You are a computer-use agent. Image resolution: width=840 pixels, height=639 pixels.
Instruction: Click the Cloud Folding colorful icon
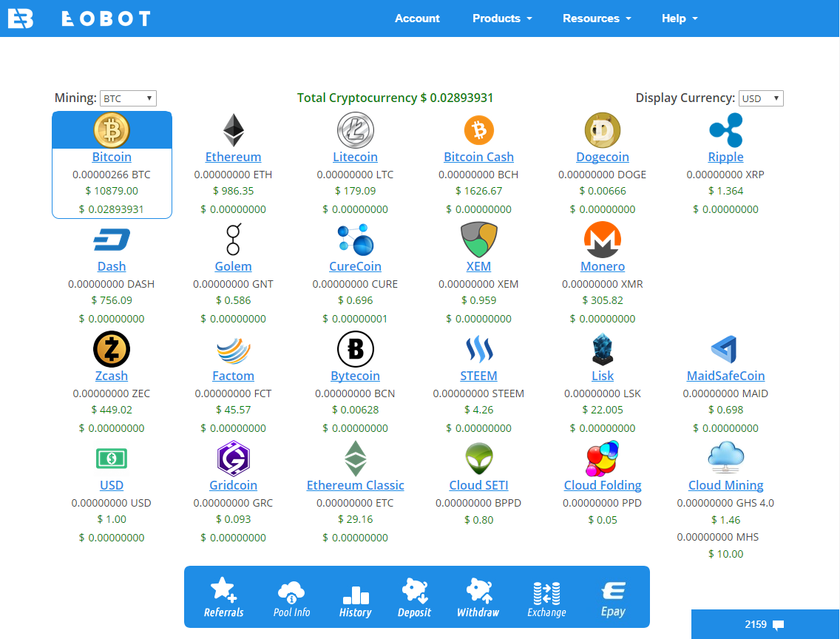click(x=602, y=459)
